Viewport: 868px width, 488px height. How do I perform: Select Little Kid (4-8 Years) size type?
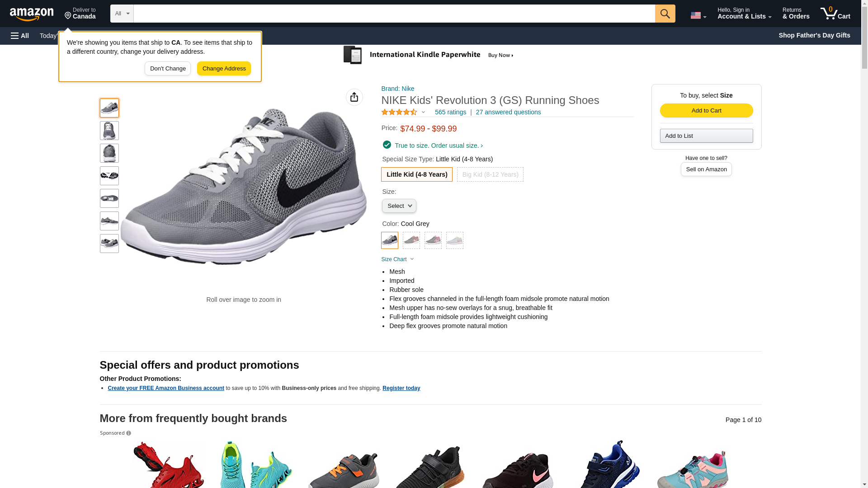pyautogui.click(x=416, y=174)
